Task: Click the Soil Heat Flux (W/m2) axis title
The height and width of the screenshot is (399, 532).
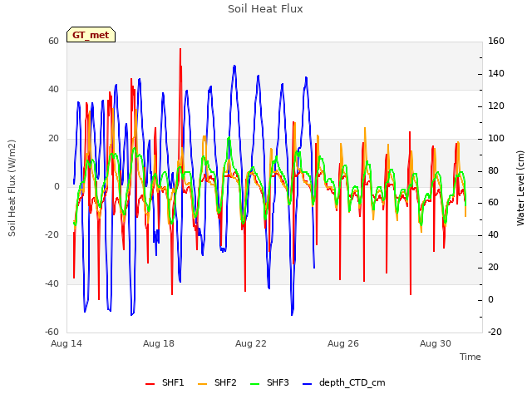Action: click(x=12, y=188)
